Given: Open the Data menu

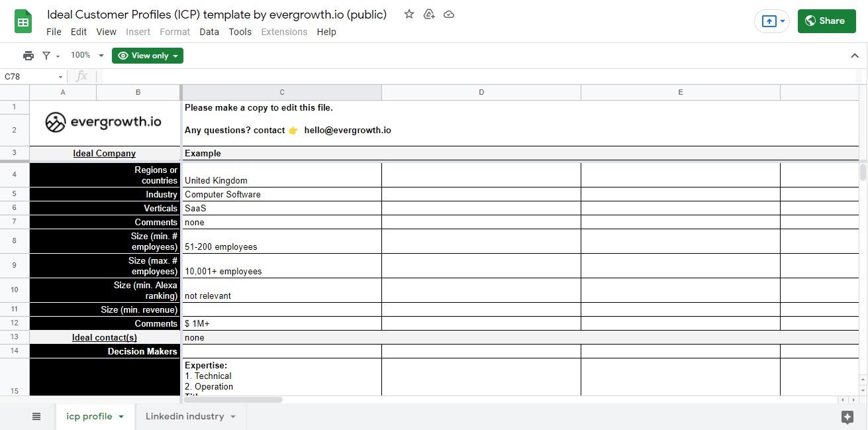Looking at the screenshot, I should pyautogui.click(x=209, y=32).
